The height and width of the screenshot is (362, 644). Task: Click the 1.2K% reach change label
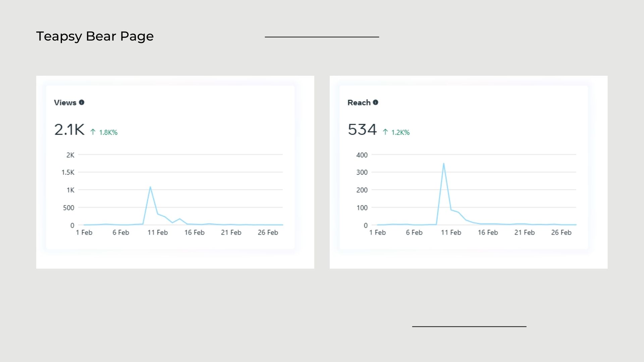tap(400, 132)
